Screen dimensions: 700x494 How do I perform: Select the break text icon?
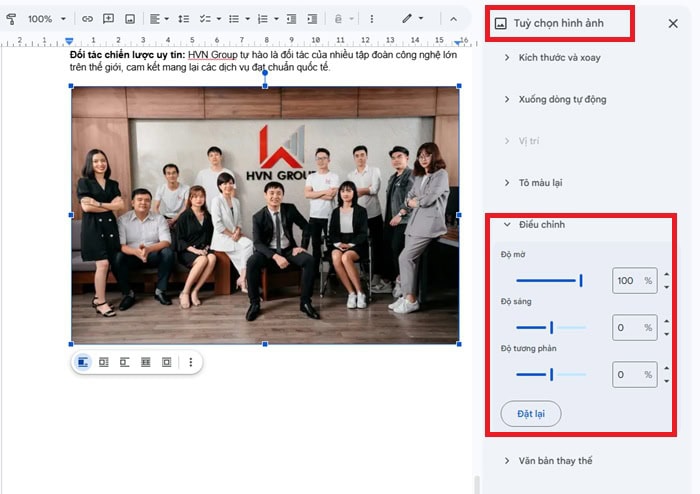pos(125,362)
